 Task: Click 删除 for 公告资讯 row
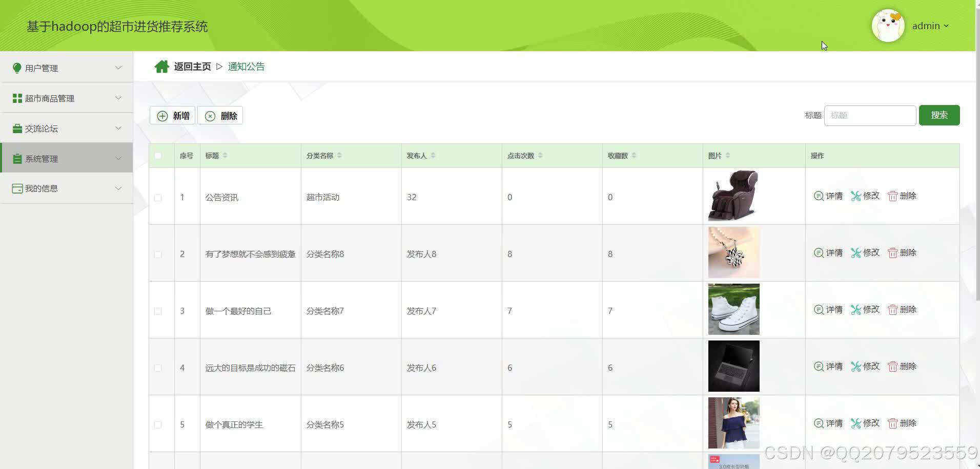point(902,196)
